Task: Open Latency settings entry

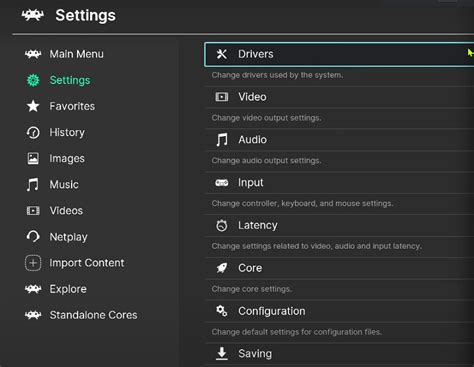Action: coord(339,225)
